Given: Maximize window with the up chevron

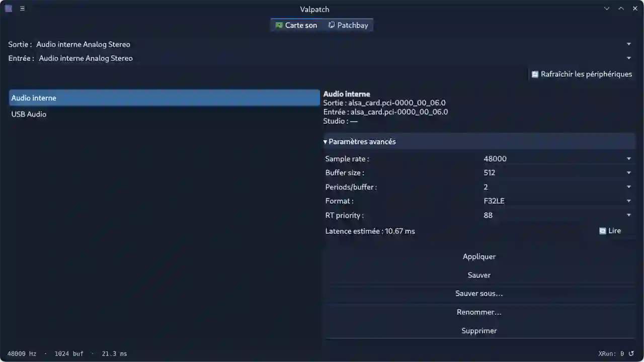Looking at the screenshot, I should coord(621,9).
